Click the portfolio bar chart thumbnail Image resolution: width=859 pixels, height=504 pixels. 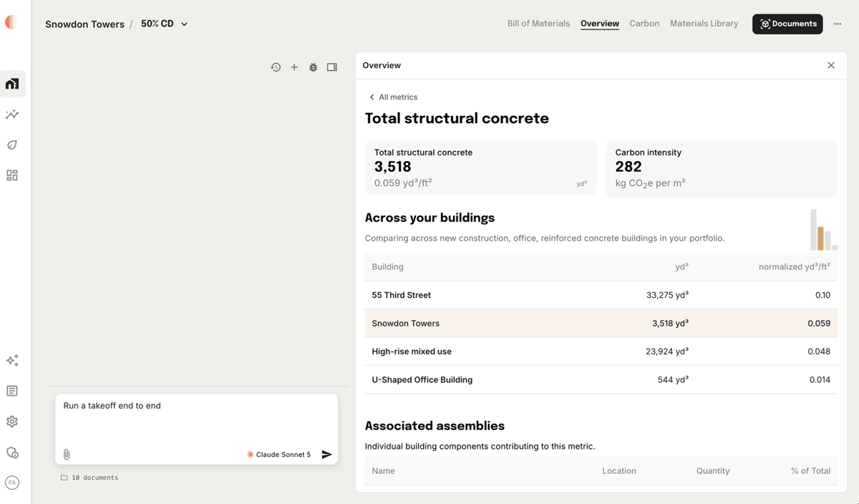pos(823,229)
